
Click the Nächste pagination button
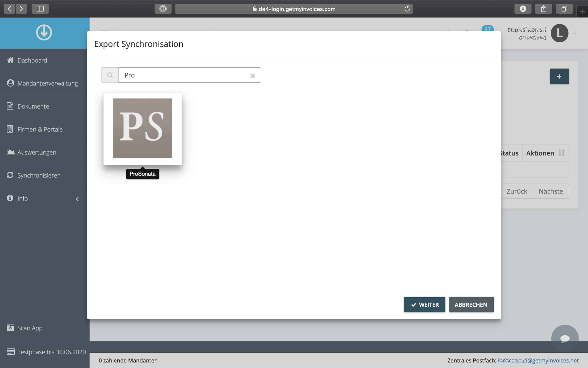(x=551, y=191)
